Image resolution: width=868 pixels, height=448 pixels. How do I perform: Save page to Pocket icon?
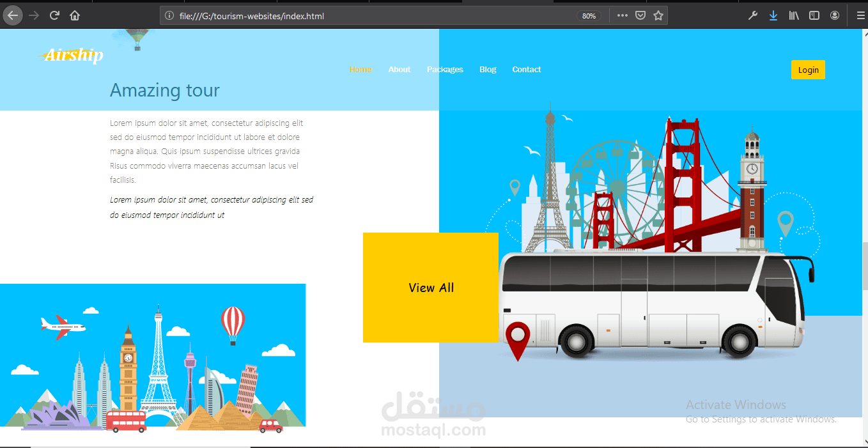(640, 15)
